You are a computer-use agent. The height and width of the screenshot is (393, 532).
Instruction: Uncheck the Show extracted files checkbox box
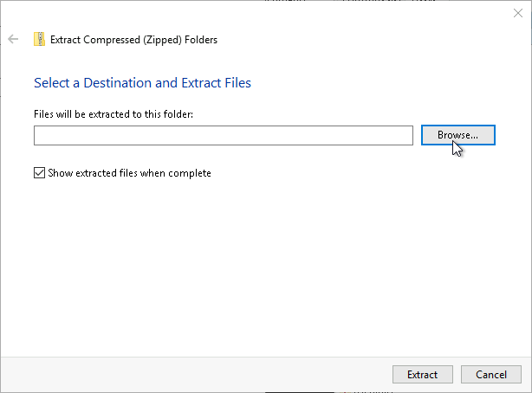(39, 173)
